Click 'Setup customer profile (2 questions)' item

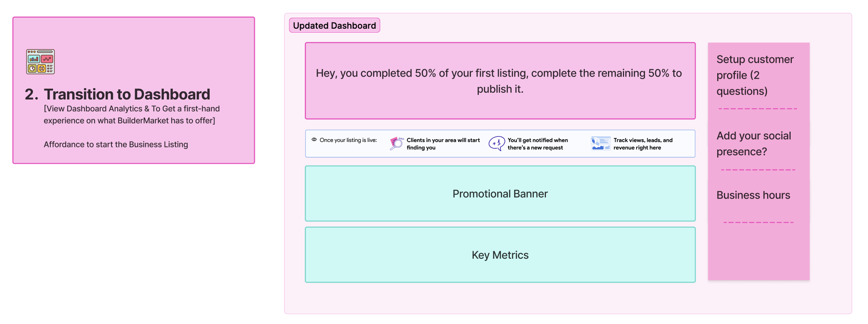point(755,75)
